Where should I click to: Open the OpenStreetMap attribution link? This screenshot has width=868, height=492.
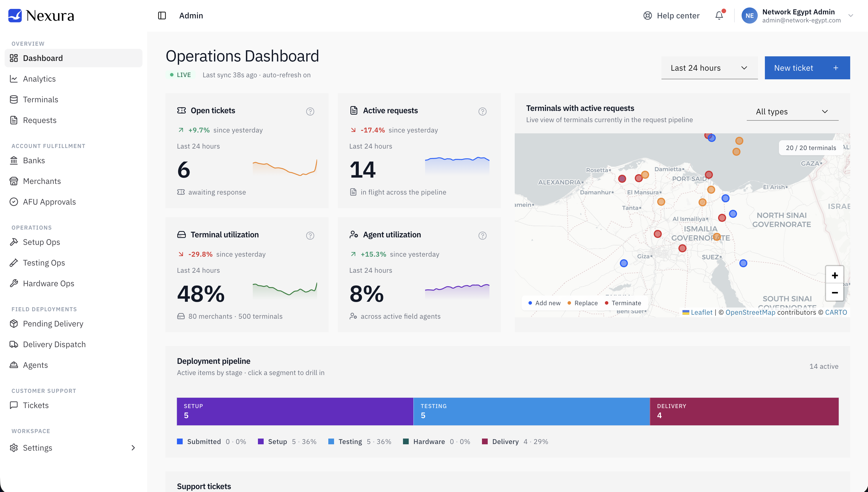750,312
